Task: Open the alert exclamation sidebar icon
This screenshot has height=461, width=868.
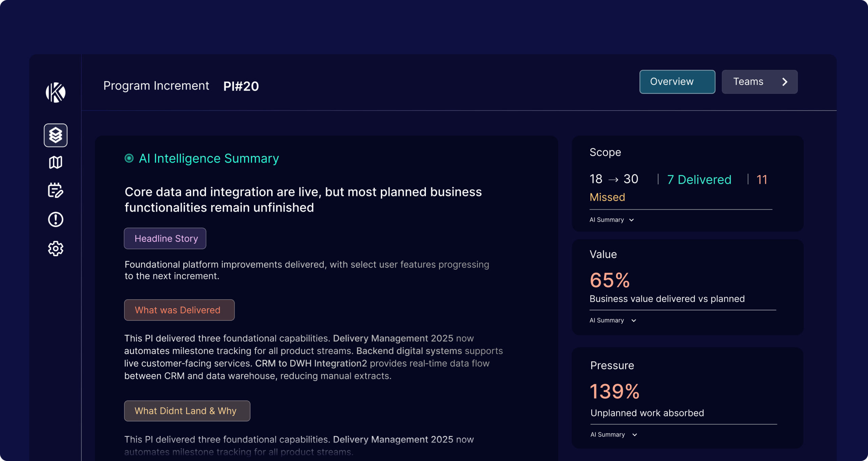Action: click(x=56, y=219)
